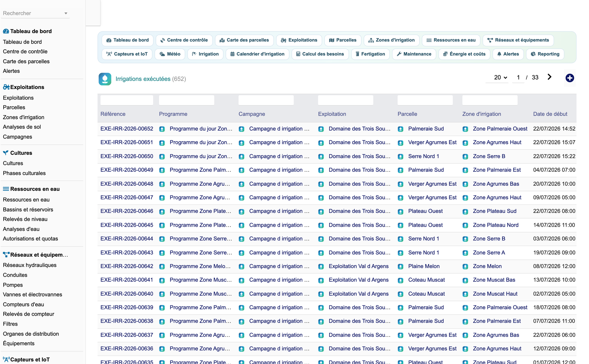Viewport: 589px width, 364px height.
Task: Open the Irrigation tab
Action: coord(205,54)
